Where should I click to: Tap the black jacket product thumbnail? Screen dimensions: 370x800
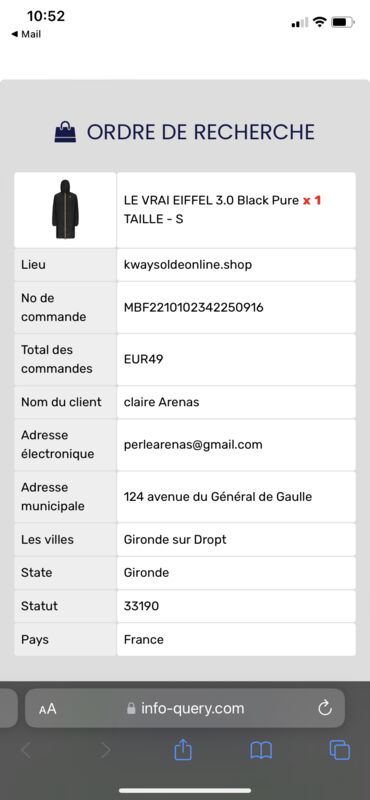point(65,209)
